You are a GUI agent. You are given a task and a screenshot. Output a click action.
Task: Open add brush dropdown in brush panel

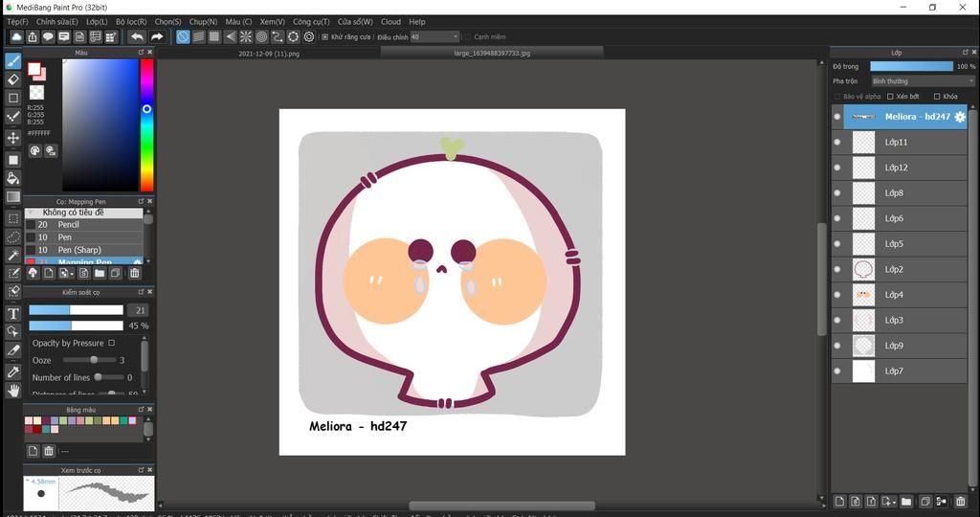(x=71, y=274)
